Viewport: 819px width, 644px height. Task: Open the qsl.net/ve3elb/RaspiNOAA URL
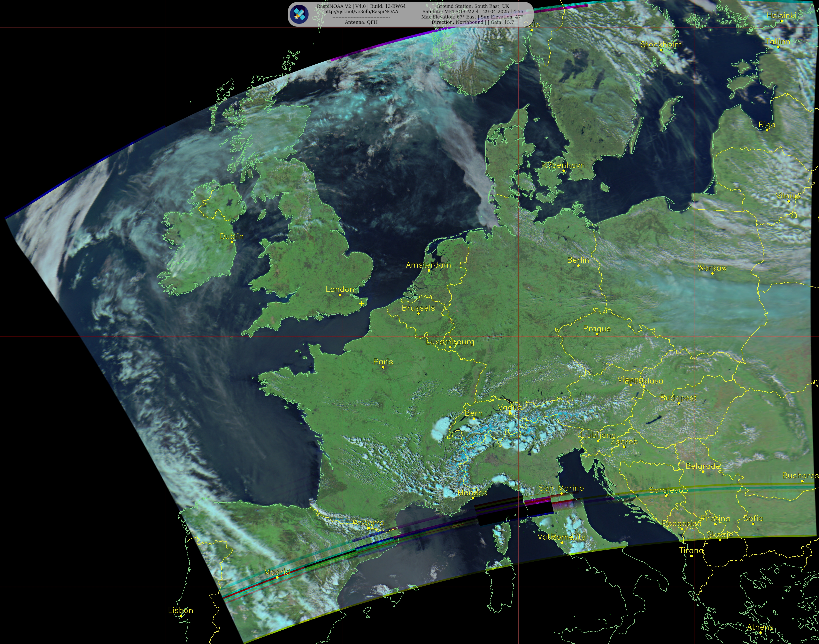pyautogui.click(x=361, y=12)
